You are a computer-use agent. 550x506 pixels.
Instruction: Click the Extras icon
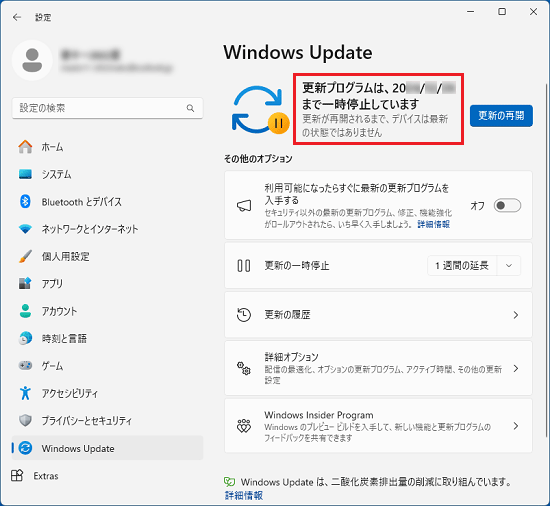17,475
